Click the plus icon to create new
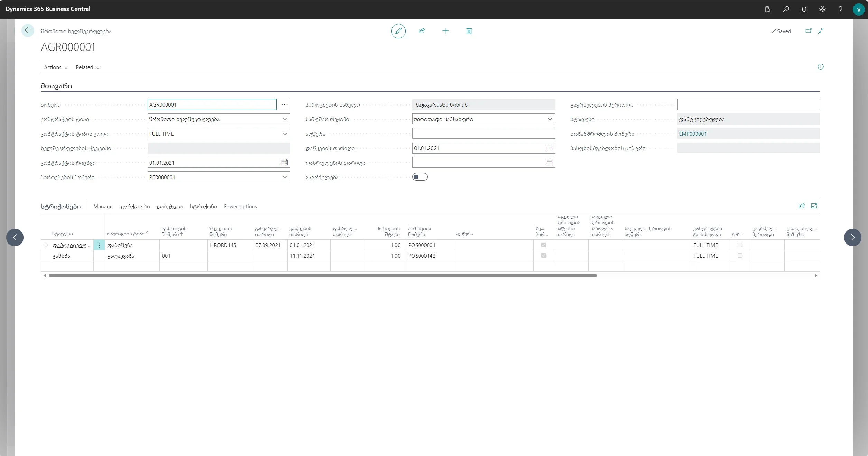Image resolution: width=868 pixels, height=456 pixels. 446,31
